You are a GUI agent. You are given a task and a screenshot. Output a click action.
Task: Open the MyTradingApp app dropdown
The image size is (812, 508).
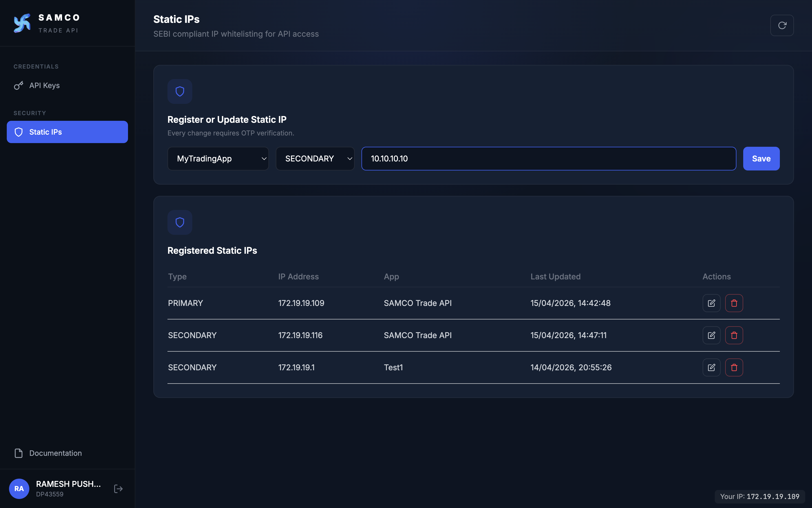click(x=218, y=159)
